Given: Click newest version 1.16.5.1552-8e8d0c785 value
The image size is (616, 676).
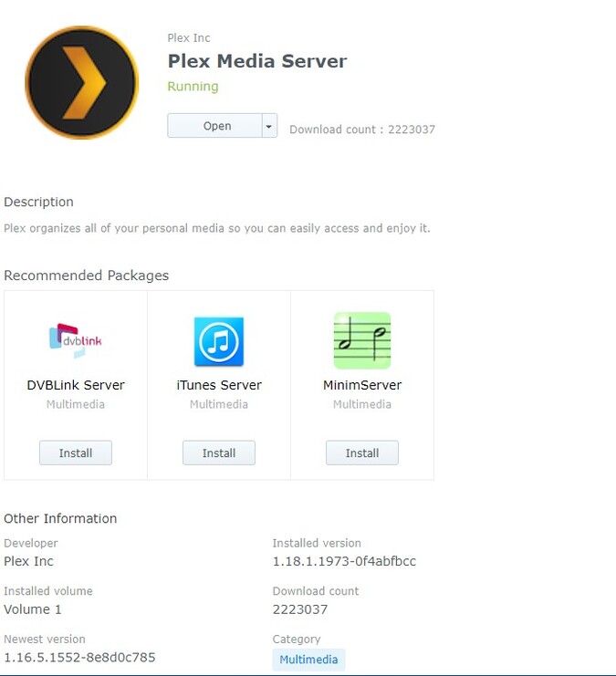Looking at the screenshot, I should click(x=79, y=658).
